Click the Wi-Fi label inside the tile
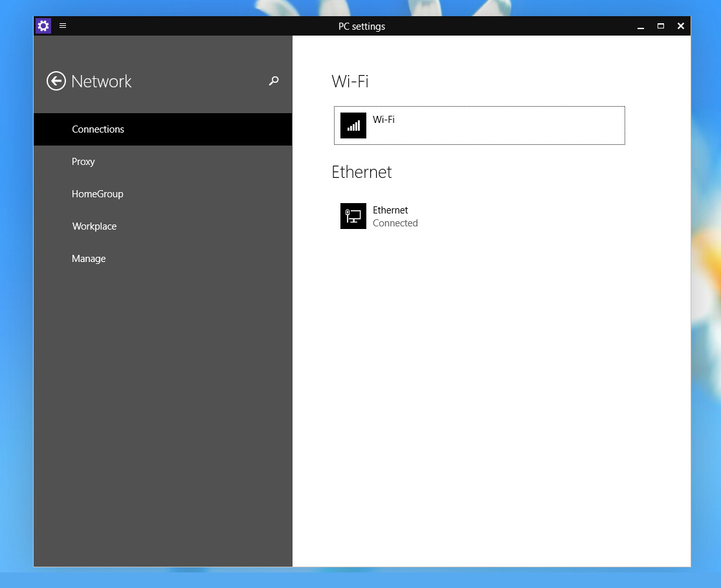The width and height of the screenshot is (721, 588). coord(383,119)
